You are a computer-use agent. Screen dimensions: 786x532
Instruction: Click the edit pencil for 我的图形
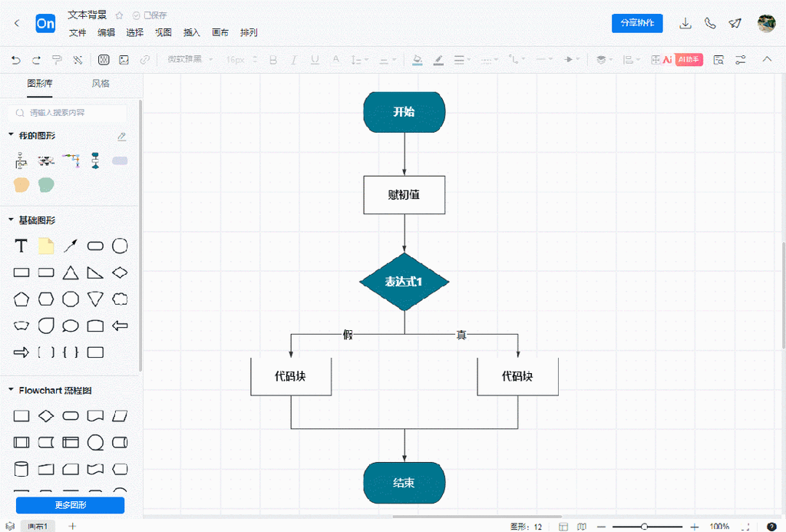pos(122,137)
